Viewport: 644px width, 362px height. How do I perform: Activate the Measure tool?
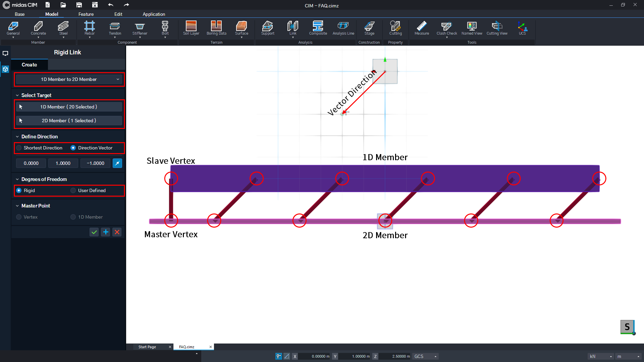pyautogui.click(x=421, y=29)
